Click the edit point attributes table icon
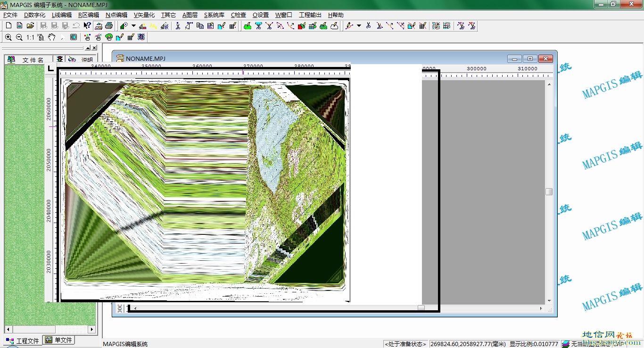Screen dimensions: 644x348 coord(232,25)
